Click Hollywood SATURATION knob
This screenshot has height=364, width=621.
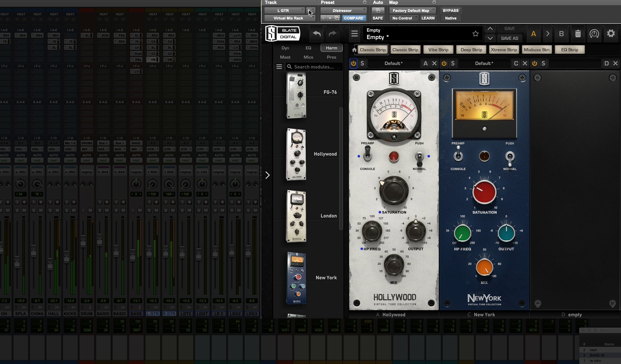click(394, 191)
